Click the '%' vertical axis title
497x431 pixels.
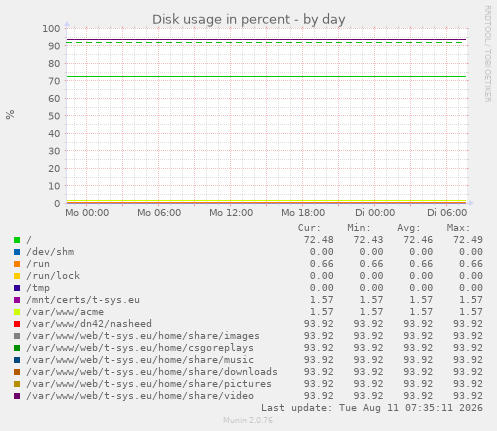pyautogui.click(x=10, y=114)
